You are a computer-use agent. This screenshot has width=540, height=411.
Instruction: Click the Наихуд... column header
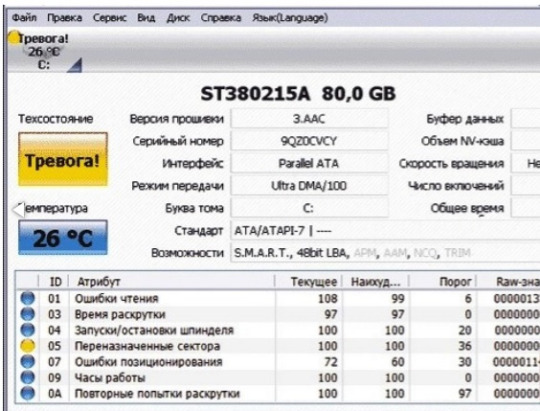375,282
